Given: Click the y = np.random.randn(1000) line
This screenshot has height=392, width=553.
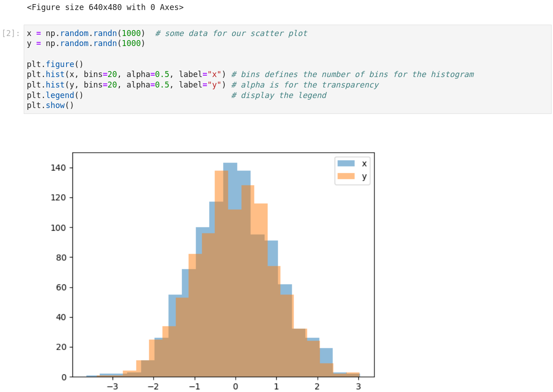Looking at the screenshot, I should click(x=86, y=43).
